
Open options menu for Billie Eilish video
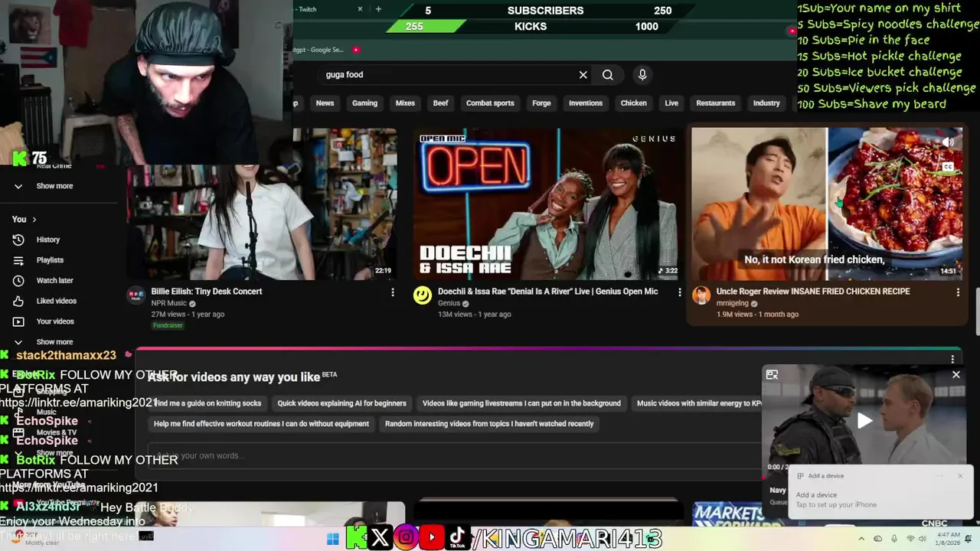coord(393,292)
